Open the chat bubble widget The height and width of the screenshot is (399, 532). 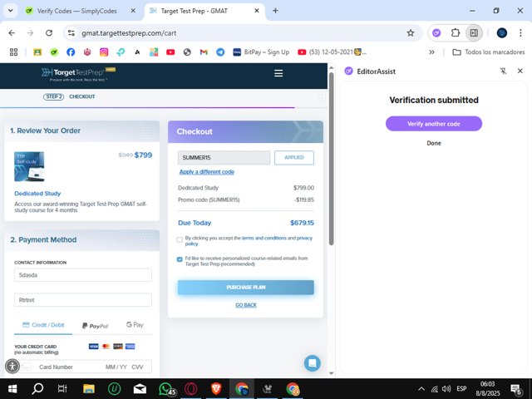click(313, 363)
